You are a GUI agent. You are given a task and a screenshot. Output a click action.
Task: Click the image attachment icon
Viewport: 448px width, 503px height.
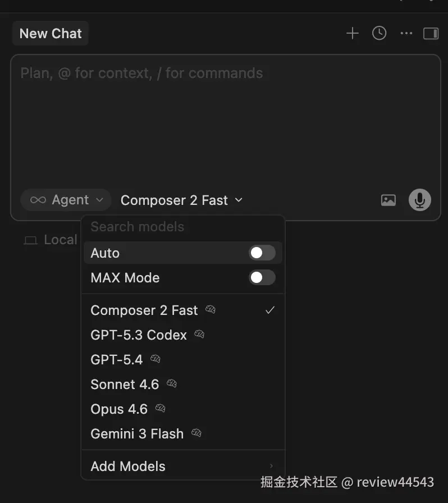tap(388, 200)
